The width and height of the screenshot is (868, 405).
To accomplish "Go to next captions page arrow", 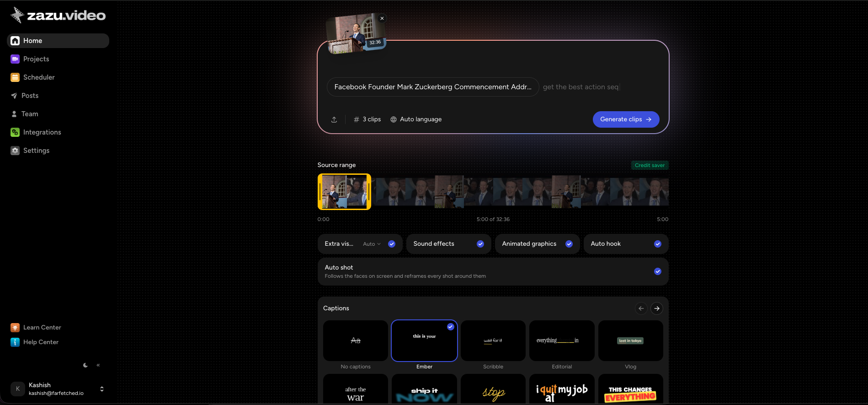I will (x=657, y=308).
